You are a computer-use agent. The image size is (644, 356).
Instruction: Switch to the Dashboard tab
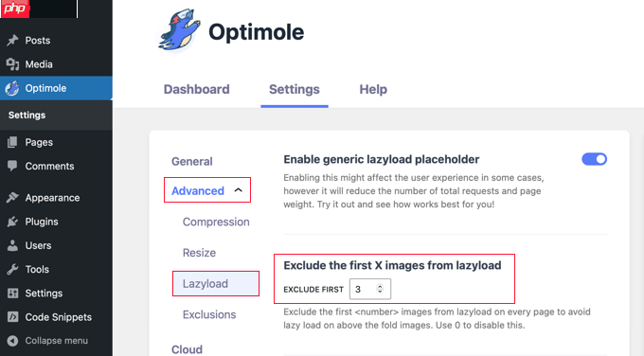coord(196,89)
